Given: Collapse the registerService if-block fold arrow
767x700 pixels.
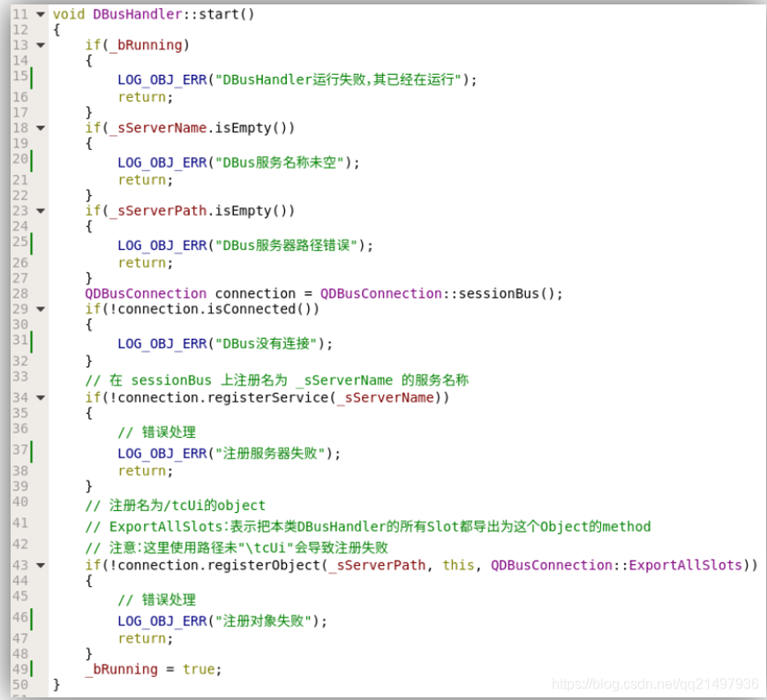Looking at the screenshot, I should 41,398.
